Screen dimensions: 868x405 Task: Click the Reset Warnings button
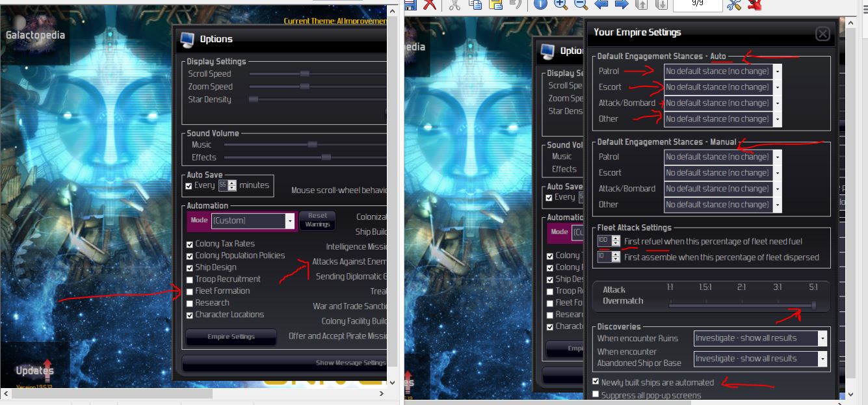(x=318, y=220)
